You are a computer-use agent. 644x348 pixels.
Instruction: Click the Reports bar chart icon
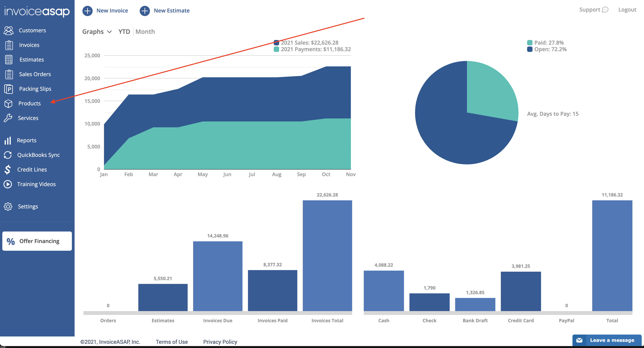coord(8,141)
